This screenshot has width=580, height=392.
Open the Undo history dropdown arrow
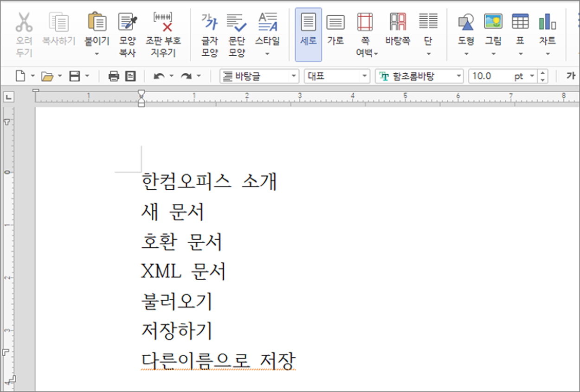pyautogui.click(x=171, y=76)
